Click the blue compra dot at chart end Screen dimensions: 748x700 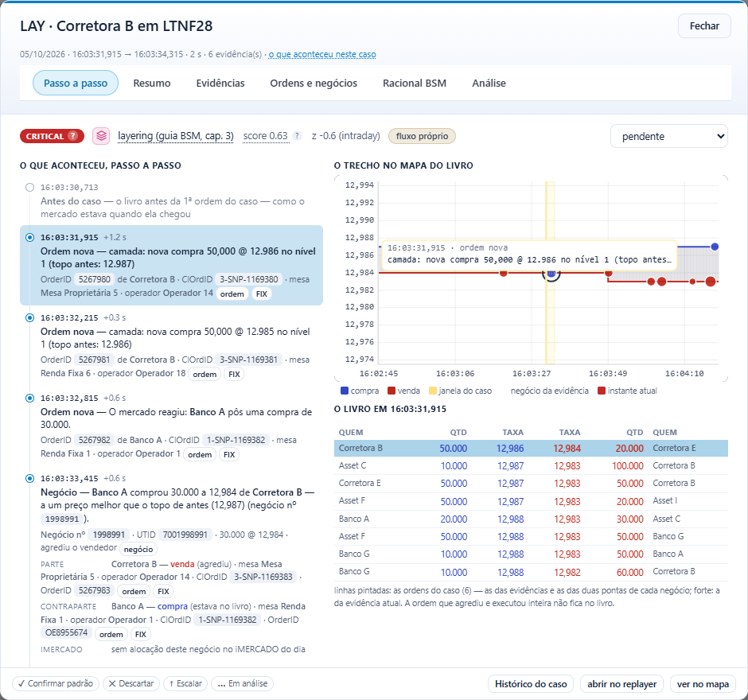pyautogui.click(x=715, y=247)
